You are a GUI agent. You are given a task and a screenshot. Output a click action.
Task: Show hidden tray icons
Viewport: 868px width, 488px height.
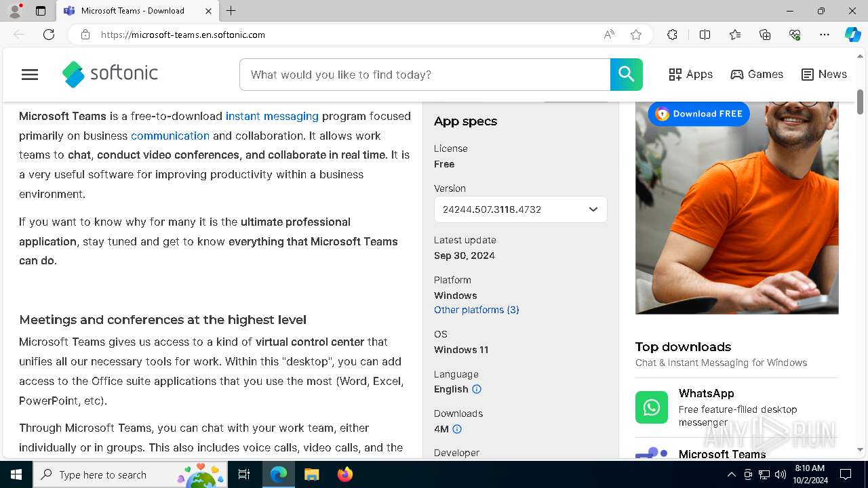(x=731, y=474)
